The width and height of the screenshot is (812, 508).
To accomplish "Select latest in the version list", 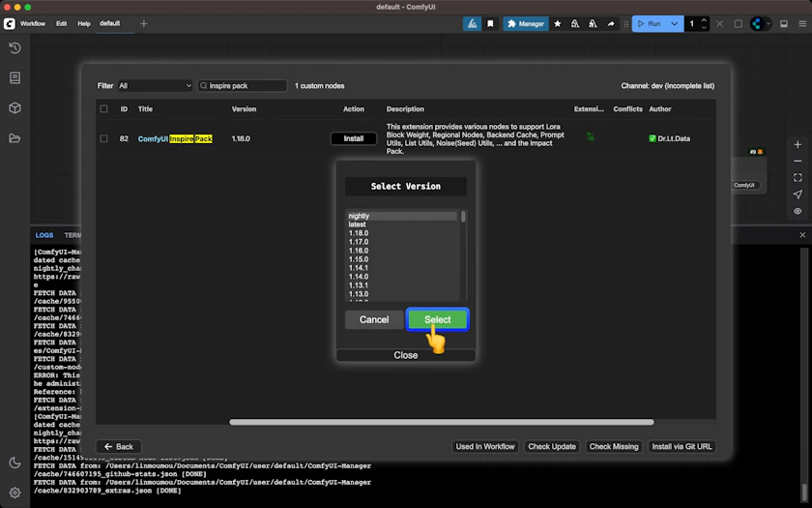I will 401,224.
